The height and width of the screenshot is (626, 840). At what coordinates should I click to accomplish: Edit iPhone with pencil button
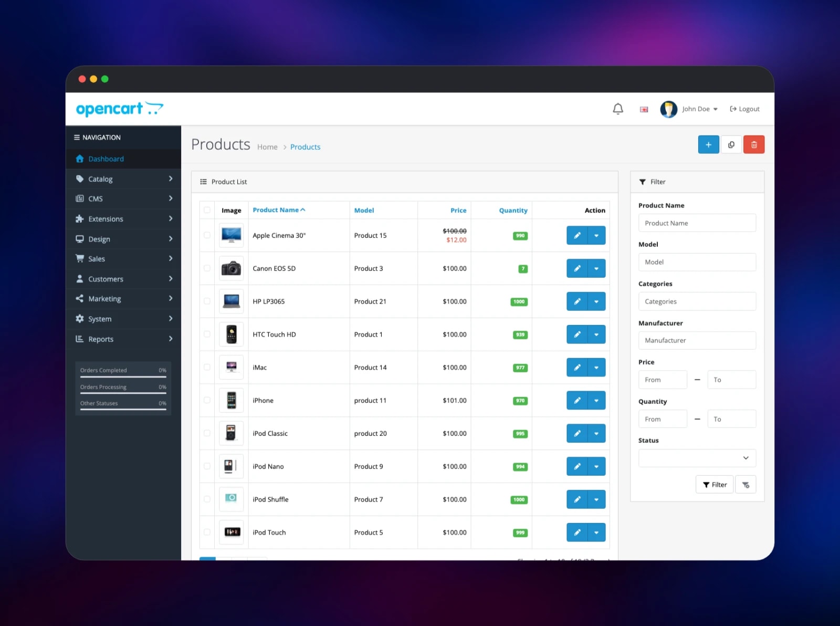(577, 400)
